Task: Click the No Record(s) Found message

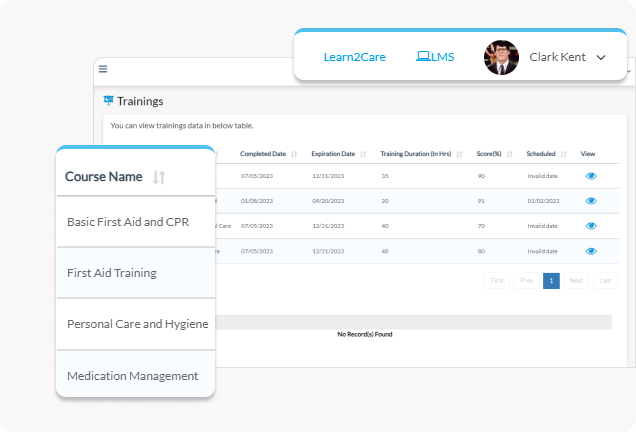Action: pos(365,334)
